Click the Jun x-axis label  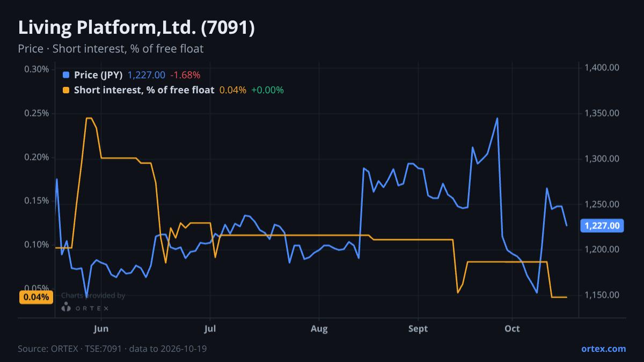tap(101, 329)
